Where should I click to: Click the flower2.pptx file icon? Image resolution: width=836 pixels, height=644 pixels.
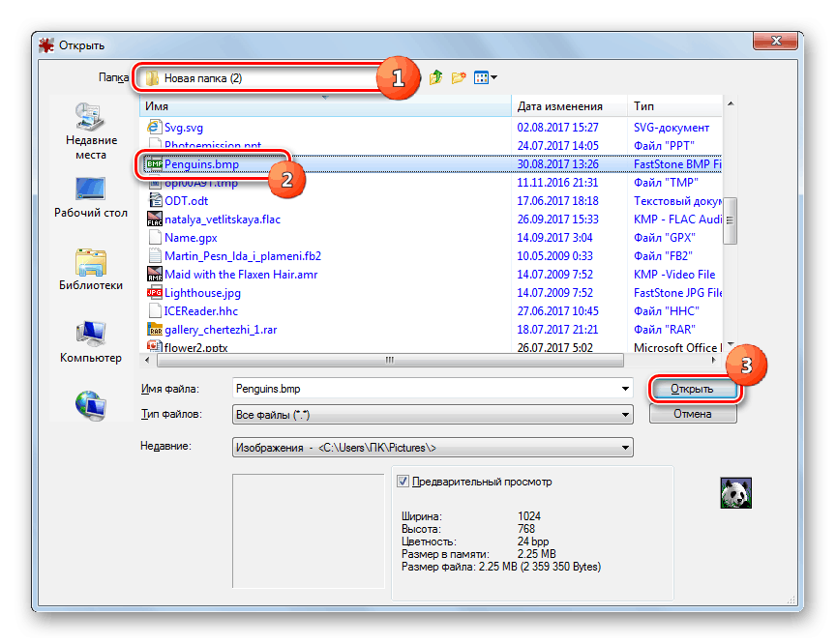155,347
